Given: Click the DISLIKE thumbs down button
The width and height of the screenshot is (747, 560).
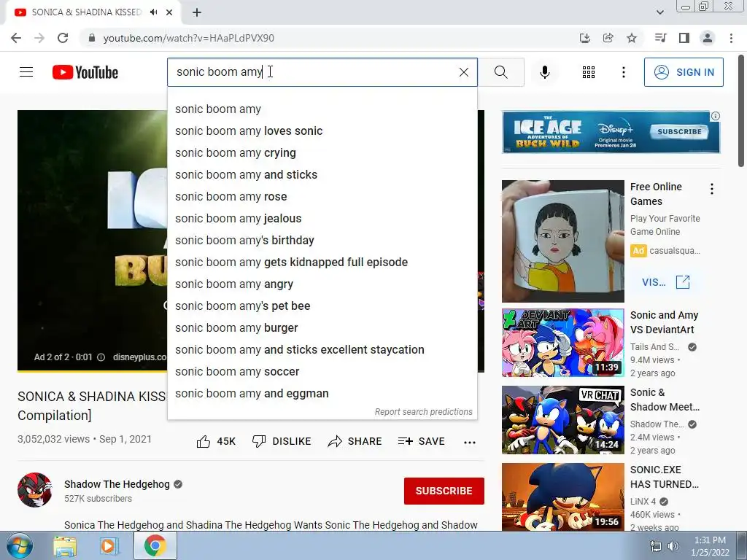Looking at the screenshot, I should tap(281, 441).
